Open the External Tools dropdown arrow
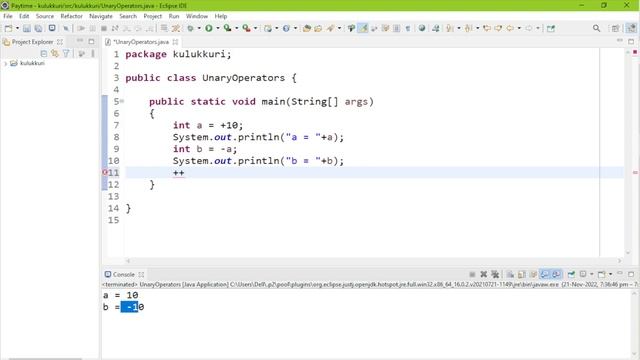Viewport: 640px width, 360px height. 256,28
